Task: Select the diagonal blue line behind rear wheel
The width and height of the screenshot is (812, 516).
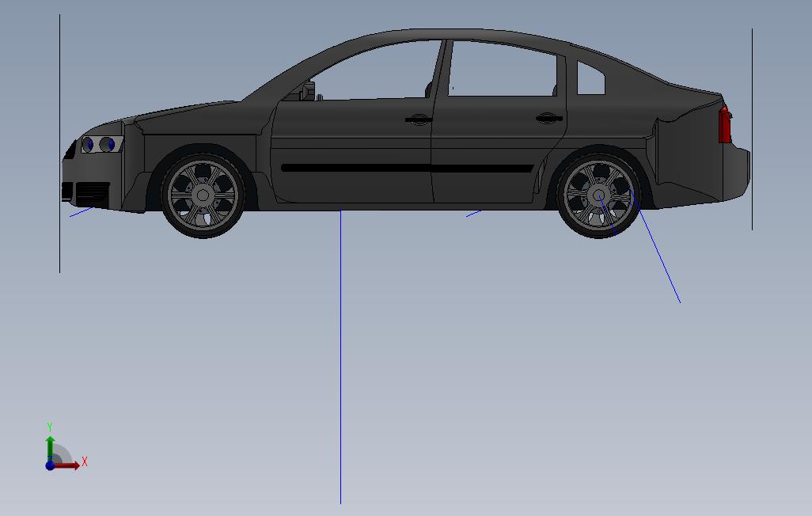Action: click(x=655, y=246)
